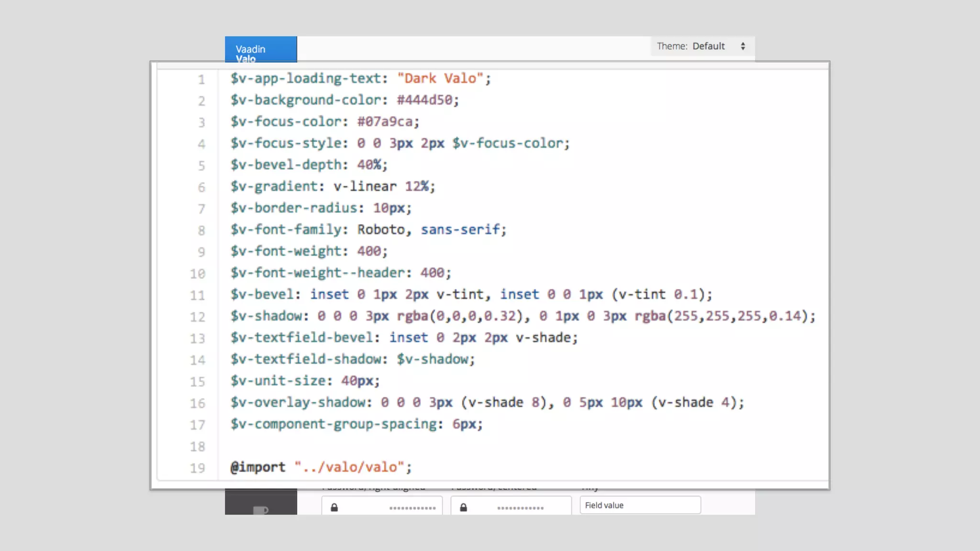Screen dimensions: 980x551
Task: Click the Roboto font name in the code
Action: [x=381, y=230]
